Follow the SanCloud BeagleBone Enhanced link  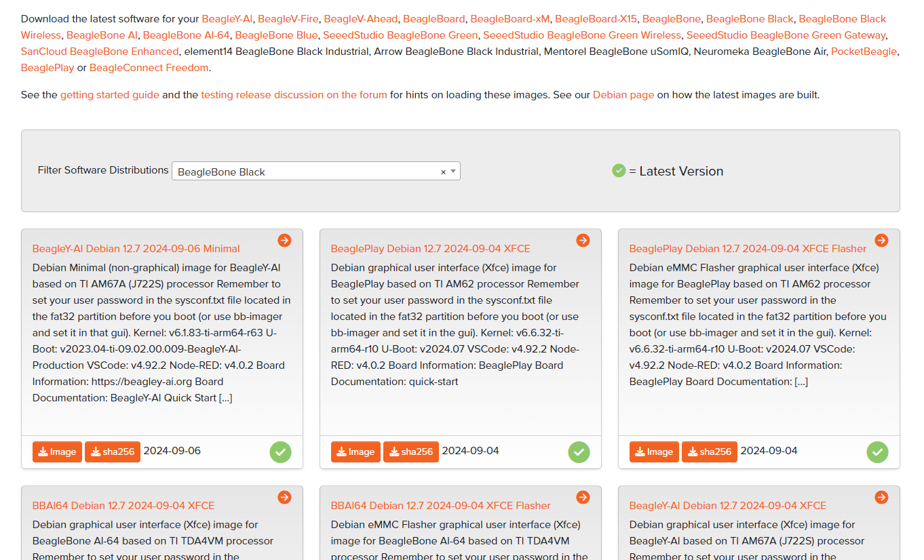point(100,52)
